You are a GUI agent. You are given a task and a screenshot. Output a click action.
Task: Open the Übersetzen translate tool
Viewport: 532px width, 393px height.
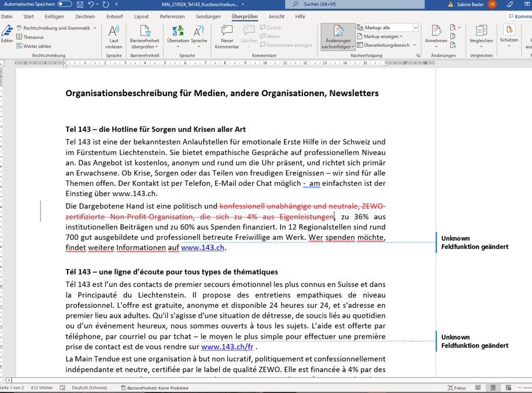coord(178,31)
